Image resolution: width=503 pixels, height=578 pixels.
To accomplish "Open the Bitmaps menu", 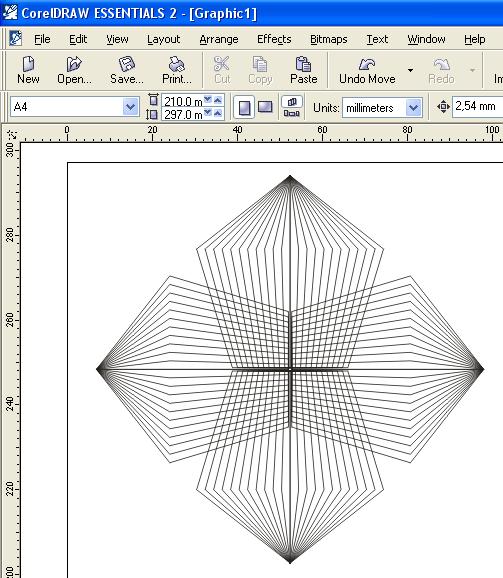I will (329, 39).
